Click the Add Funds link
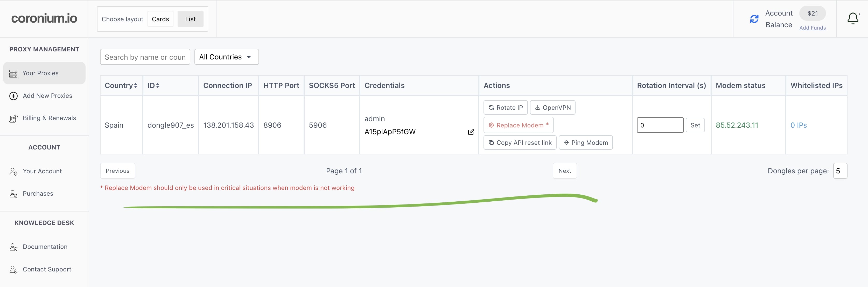The height and width of the screenshot is (287, 868). click(813, 28)
